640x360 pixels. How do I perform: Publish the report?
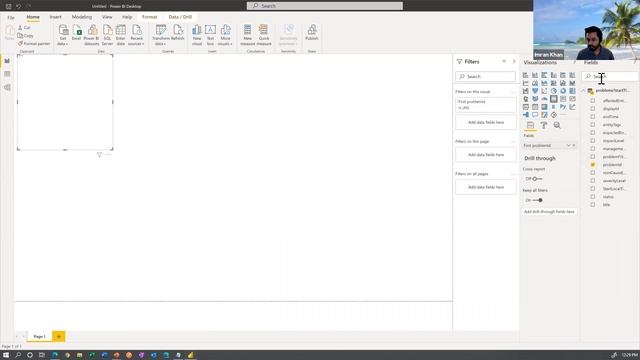(312, 33)
